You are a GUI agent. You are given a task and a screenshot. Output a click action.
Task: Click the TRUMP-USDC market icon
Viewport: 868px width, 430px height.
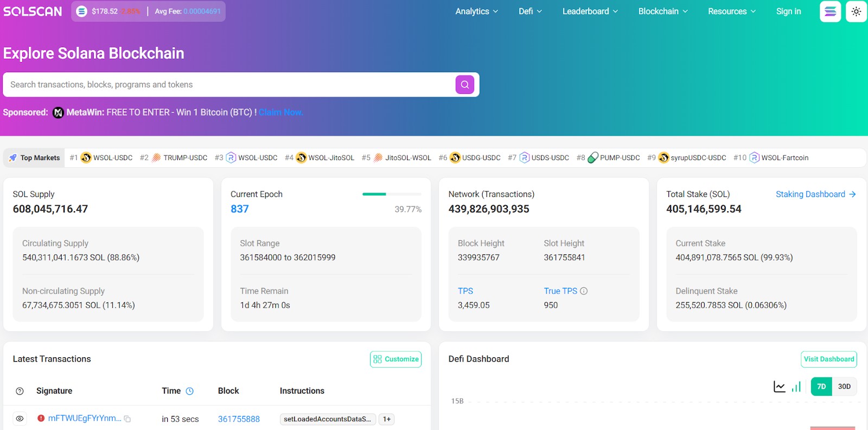tap(156, 158)
